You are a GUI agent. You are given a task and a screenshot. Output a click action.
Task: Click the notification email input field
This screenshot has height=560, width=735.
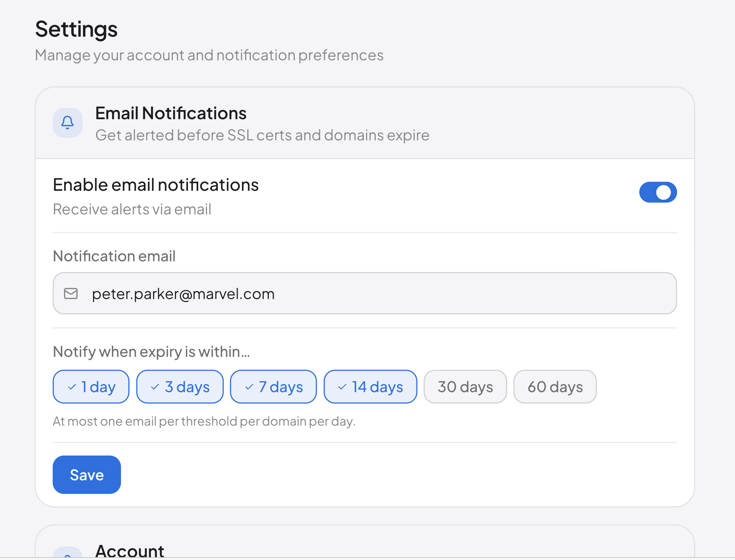coord(365,293)
